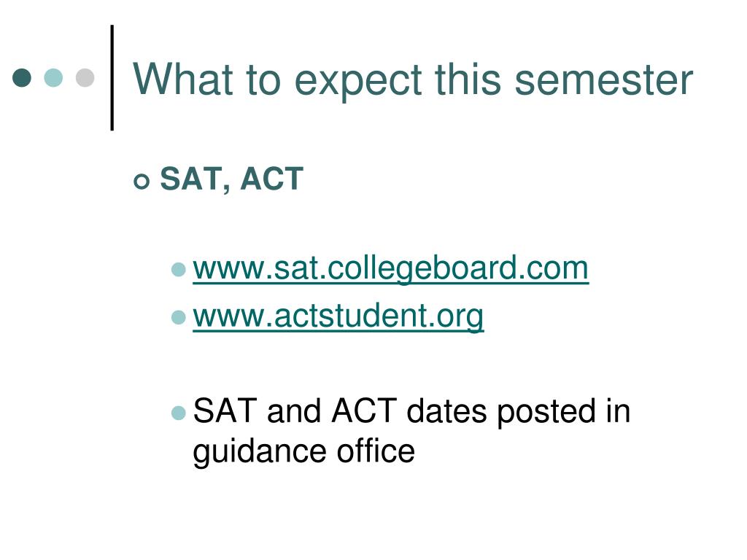The width and height of the screenshot is (747, 560).
Task: Click the gray dot in header
Action: pos(85,77)
